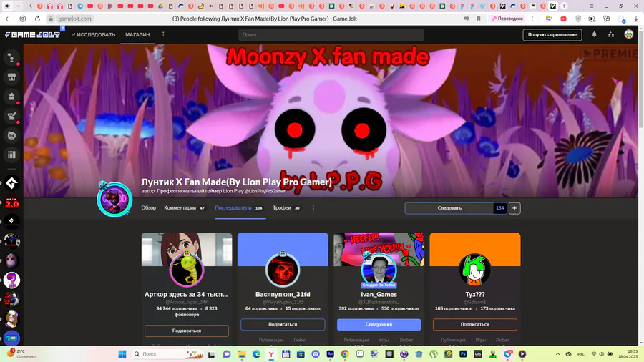Switch to the Трофеи tab
The width and height of the screenshot is (644, 362).
(x=286, y=207)
